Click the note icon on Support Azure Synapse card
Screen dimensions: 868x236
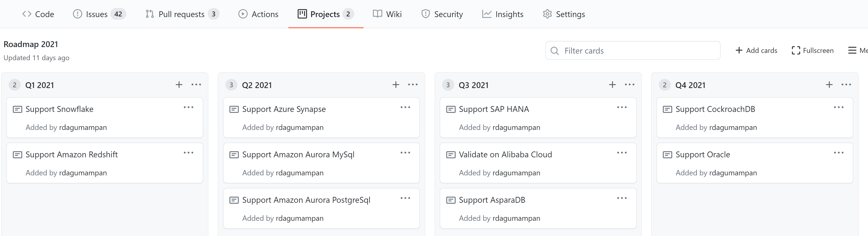pos(234,109)
